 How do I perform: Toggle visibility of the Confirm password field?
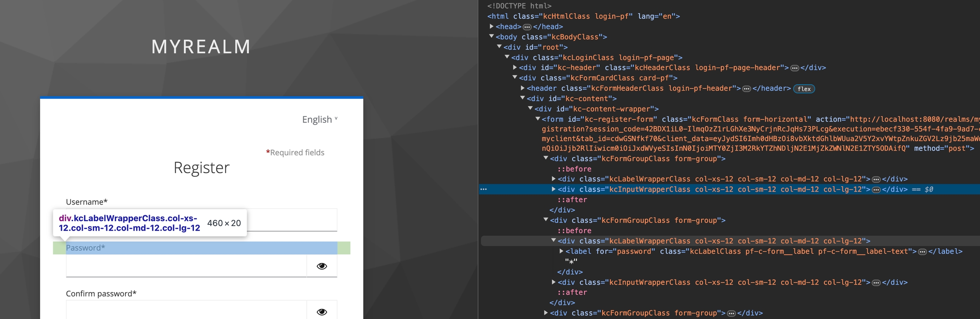point(322,312)
